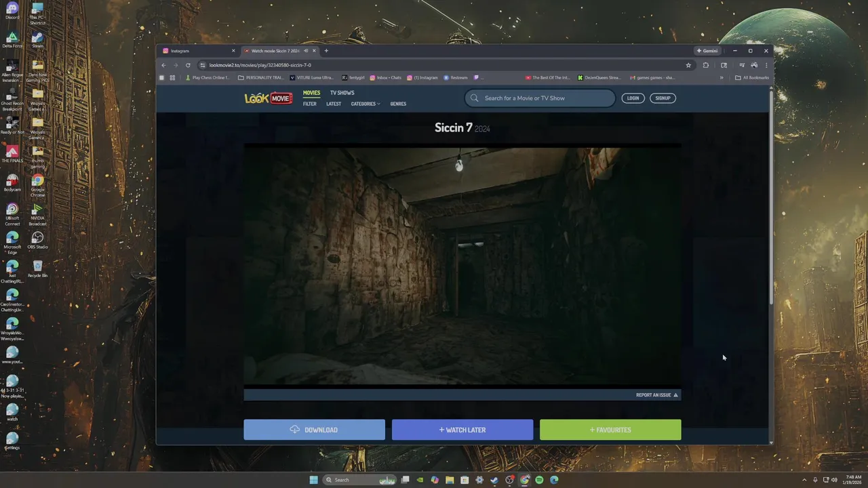Image resolution: width=868 pixels, height=488 pixels.
Task: Click the LookMovie logo
Action: [269, 98]
